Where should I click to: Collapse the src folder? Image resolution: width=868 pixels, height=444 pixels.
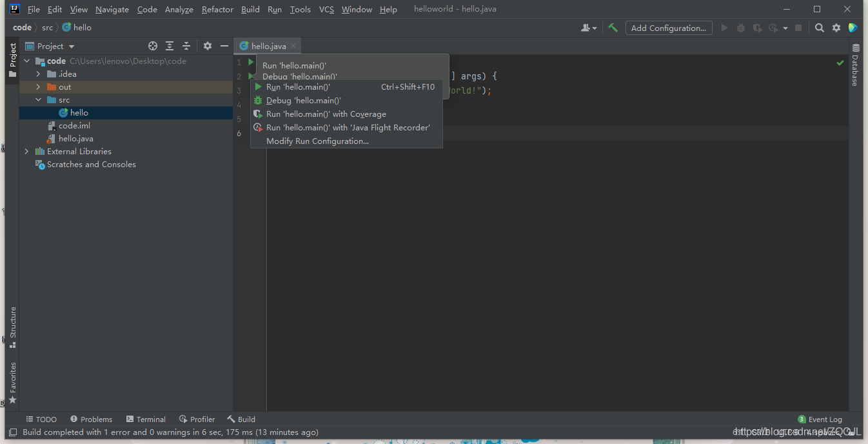pos(39,99)
